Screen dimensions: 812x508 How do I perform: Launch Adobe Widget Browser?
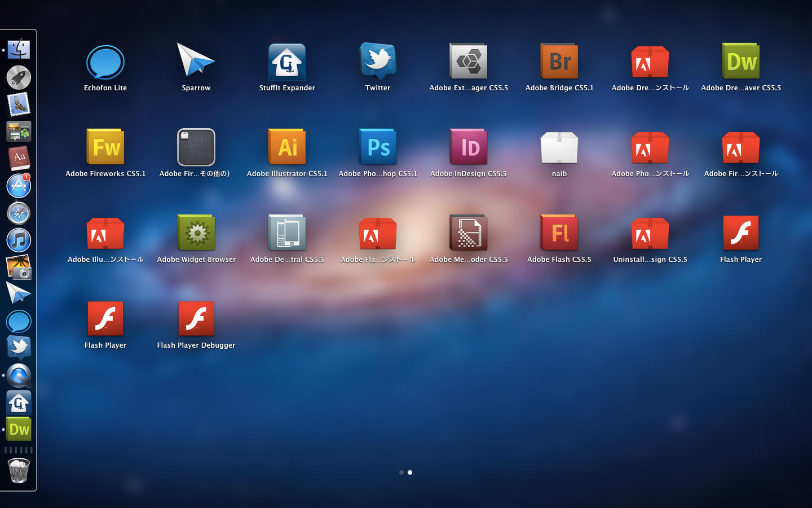click(196, 233)
